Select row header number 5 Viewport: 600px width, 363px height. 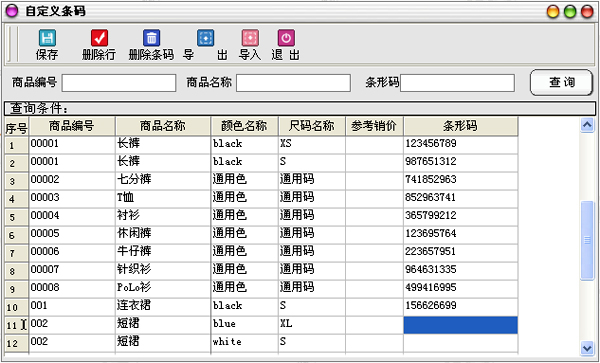point(16,217)
